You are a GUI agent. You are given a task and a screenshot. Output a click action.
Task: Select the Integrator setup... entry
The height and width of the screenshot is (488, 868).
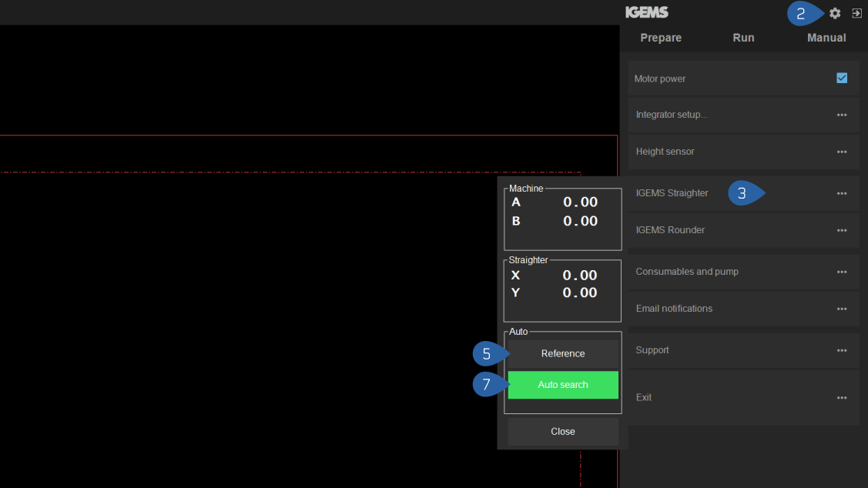point(743,115)
